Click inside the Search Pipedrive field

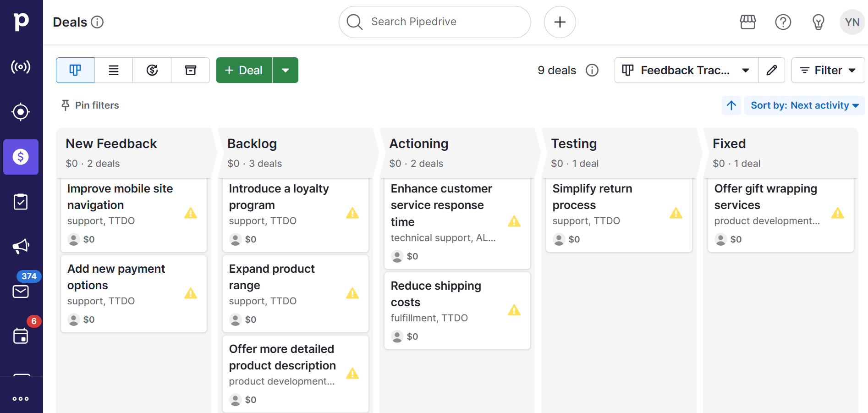point(434,22)
